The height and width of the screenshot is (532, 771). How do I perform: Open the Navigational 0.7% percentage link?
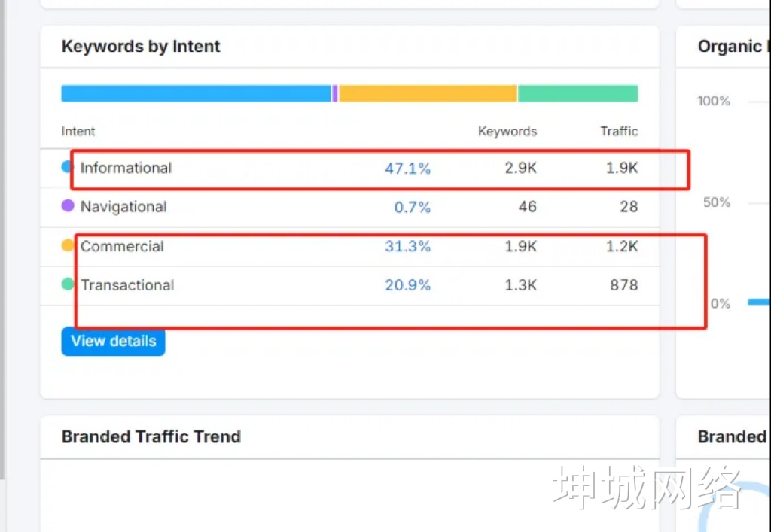(x=413, y=207)
